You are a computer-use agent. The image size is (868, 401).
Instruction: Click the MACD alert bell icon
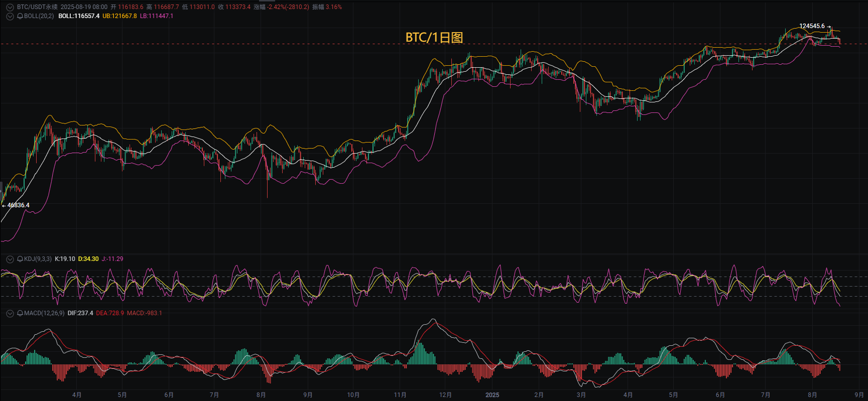20,313
